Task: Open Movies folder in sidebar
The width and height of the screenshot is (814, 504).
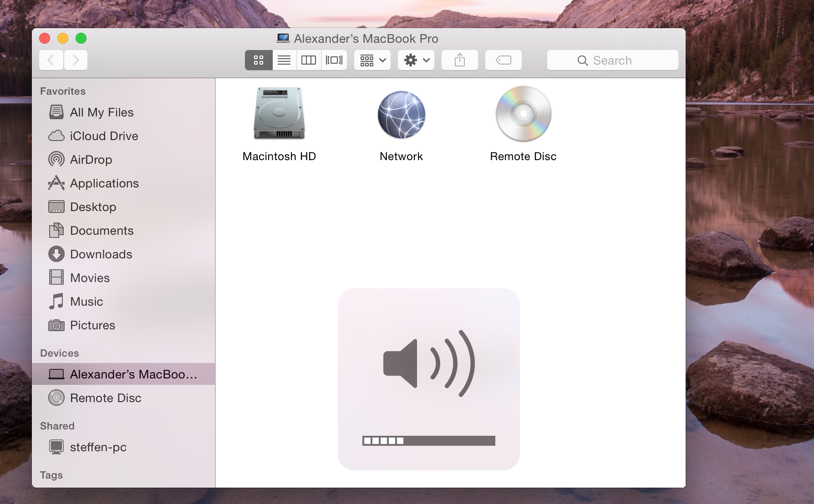Action: (123, 278)
